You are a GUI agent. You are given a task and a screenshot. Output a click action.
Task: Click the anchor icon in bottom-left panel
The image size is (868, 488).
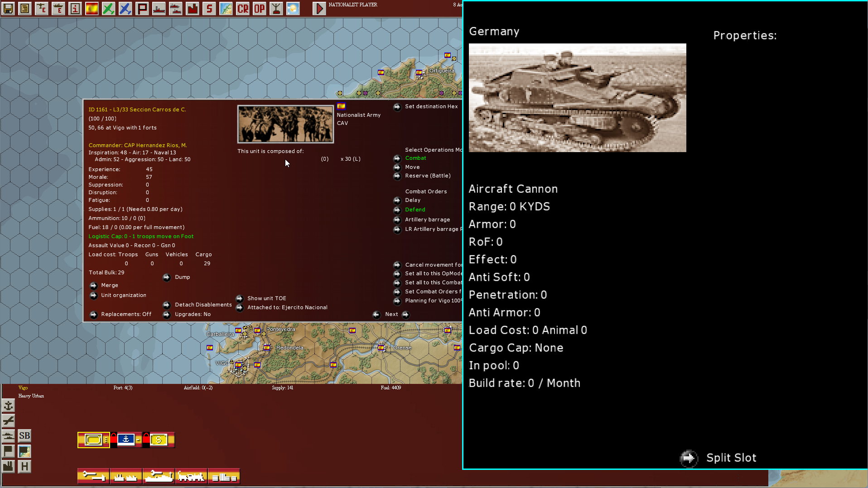pos(9,405)
